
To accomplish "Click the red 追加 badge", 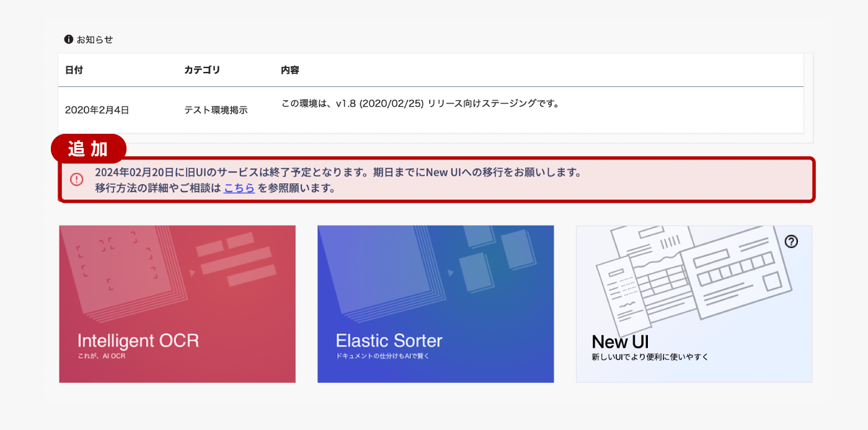I will 88,149.
